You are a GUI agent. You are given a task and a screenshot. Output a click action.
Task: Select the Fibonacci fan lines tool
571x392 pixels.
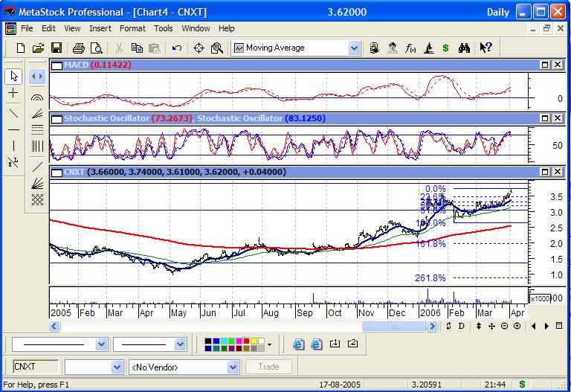pos(36,114)
